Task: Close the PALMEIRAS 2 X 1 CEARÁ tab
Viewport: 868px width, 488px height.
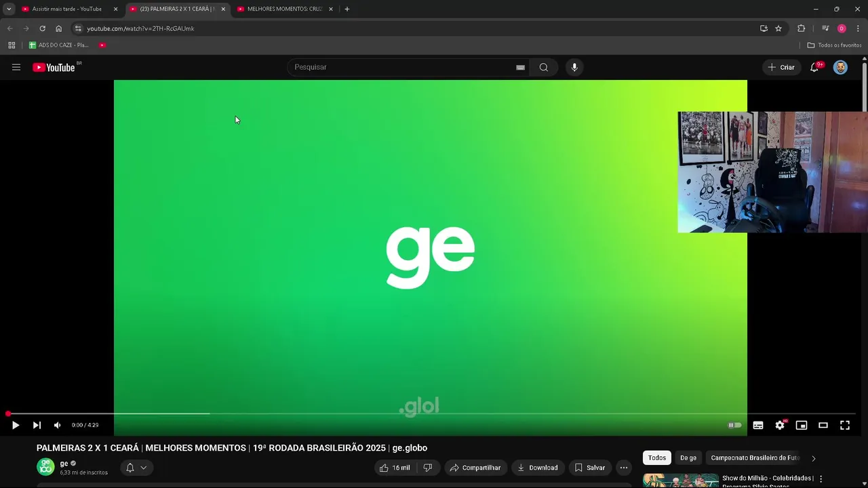Action: (223, 9)
